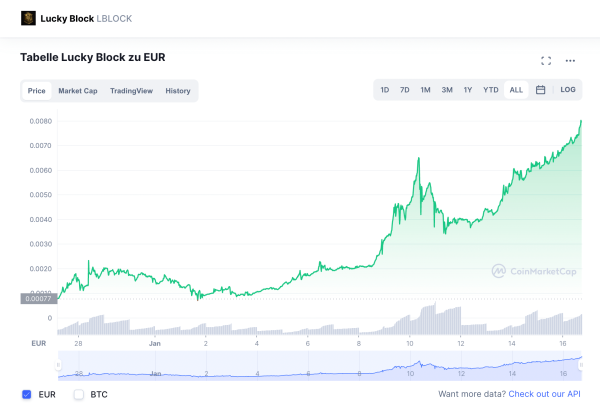Switch to the TradingView tab

[x=131, y=91]
